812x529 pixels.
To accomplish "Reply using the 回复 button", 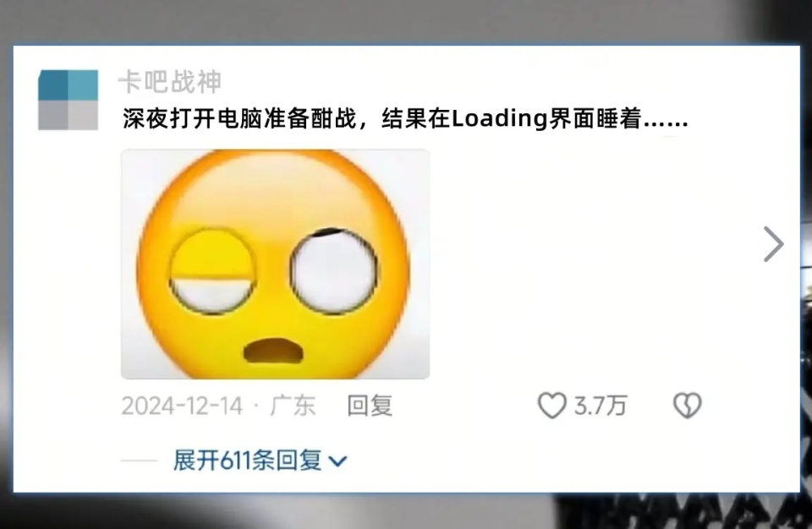I will (370, 406).
